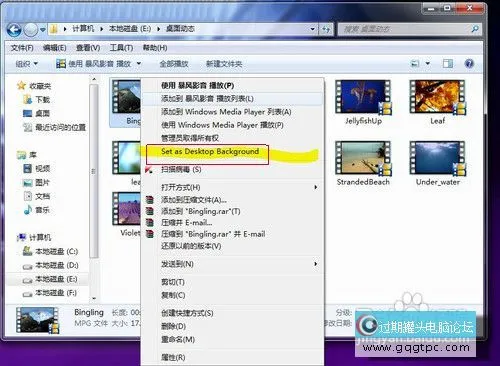Click the navigation pane scrollbar
Viewport: 500px width, 366px height.
click(x=94, y=171)
